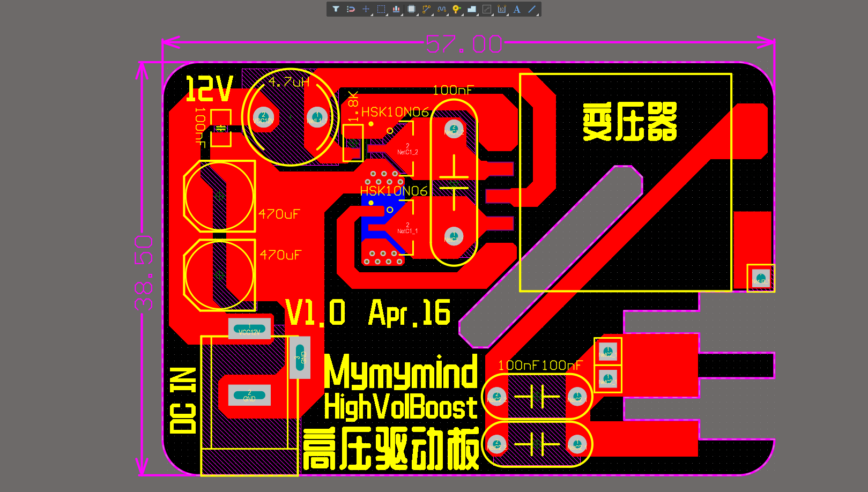This screenshot has width=868, height=492.
Task: Open the measure distance tool
Action: pos(488,9)
